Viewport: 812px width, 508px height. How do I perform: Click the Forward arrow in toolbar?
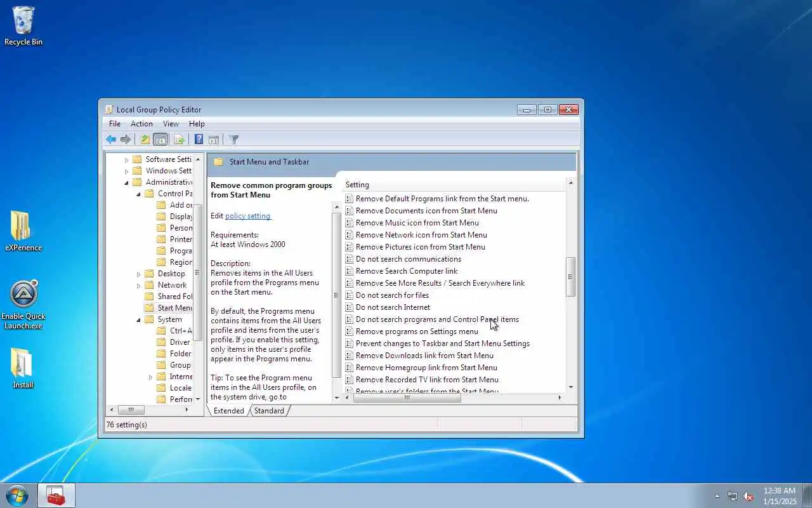[126, 140]
